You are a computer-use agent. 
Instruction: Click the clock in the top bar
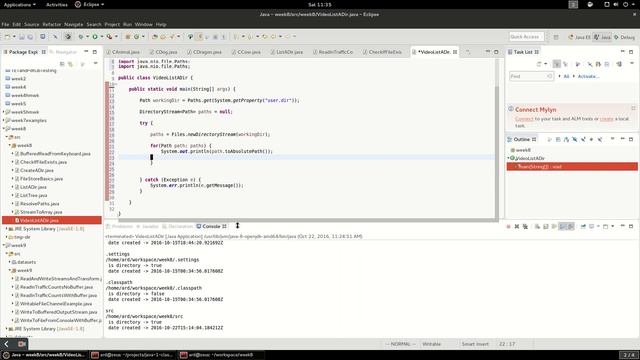tap(320, 4)
